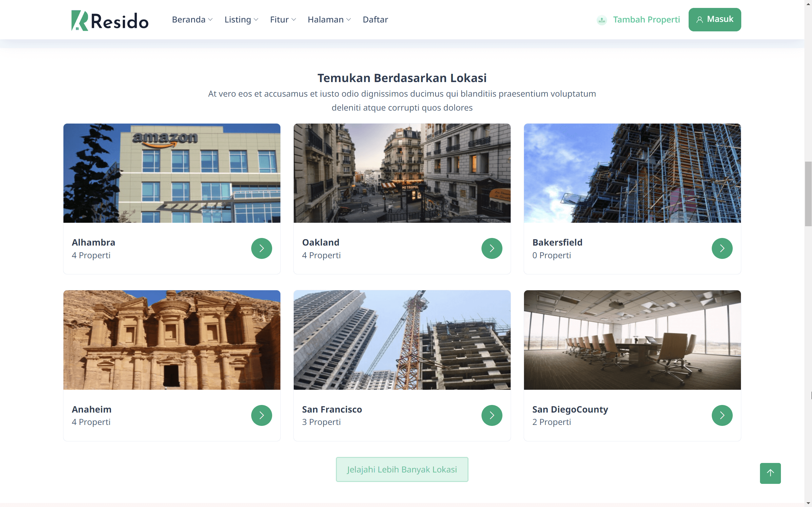Click the green arrow on the San DiegoCounty card
Viewport: 812px width, 507px height.
(722, 415)
